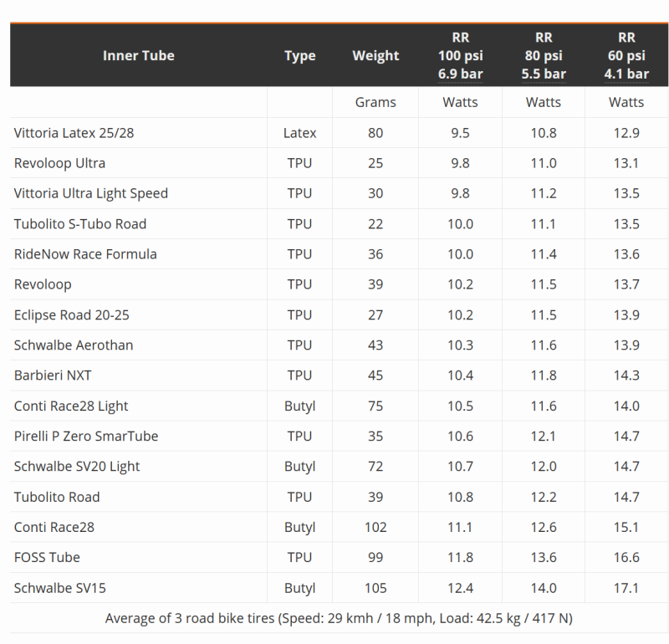Sort by RR 100 psi column header

pyautogui.click(x=460, y=55)
